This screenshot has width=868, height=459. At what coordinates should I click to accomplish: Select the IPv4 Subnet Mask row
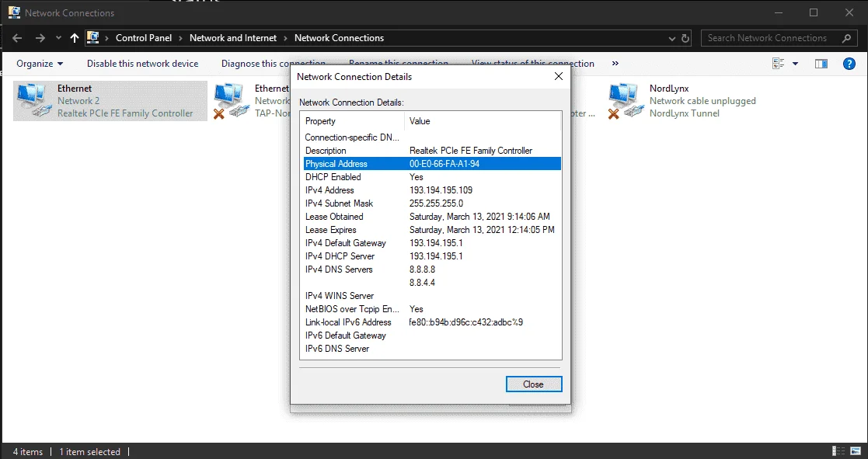pyautogui.click(x=432, y=203)
